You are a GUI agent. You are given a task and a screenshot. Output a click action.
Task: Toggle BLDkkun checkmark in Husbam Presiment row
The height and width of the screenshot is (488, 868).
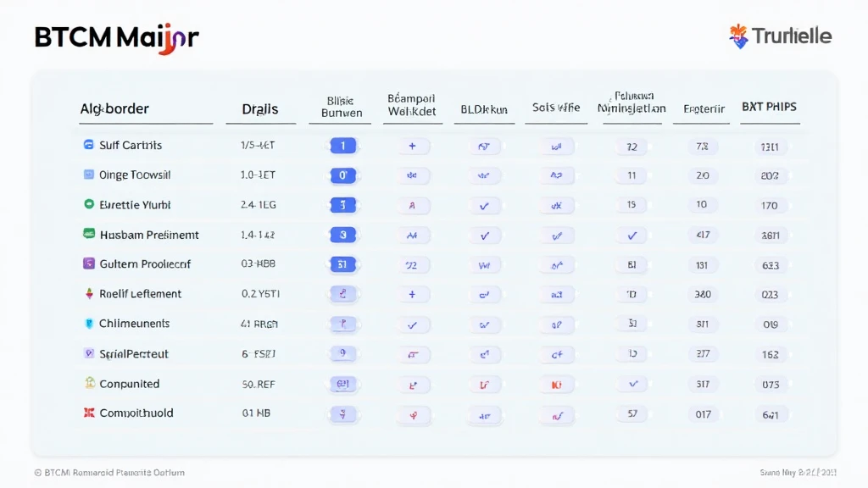click(x=484, y=236)
